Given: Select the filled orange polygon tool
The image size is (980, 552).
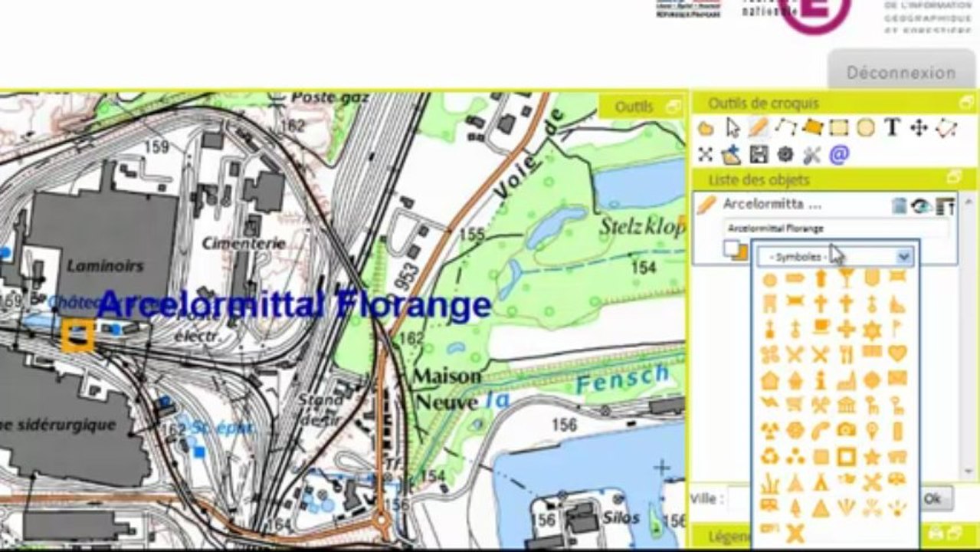Looking at the screenshot, I should coord(812,127).
